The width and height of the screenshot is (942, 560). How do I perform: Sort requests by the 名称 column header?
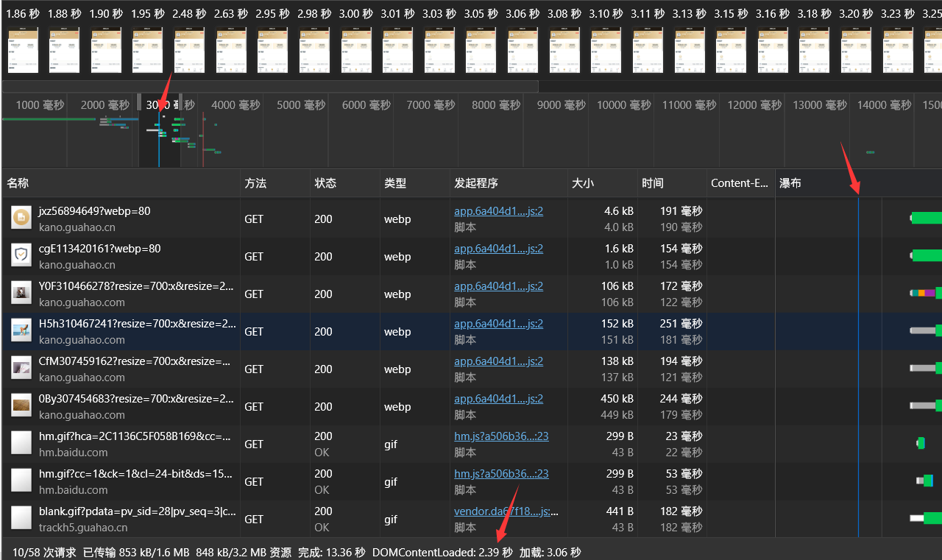18,183
